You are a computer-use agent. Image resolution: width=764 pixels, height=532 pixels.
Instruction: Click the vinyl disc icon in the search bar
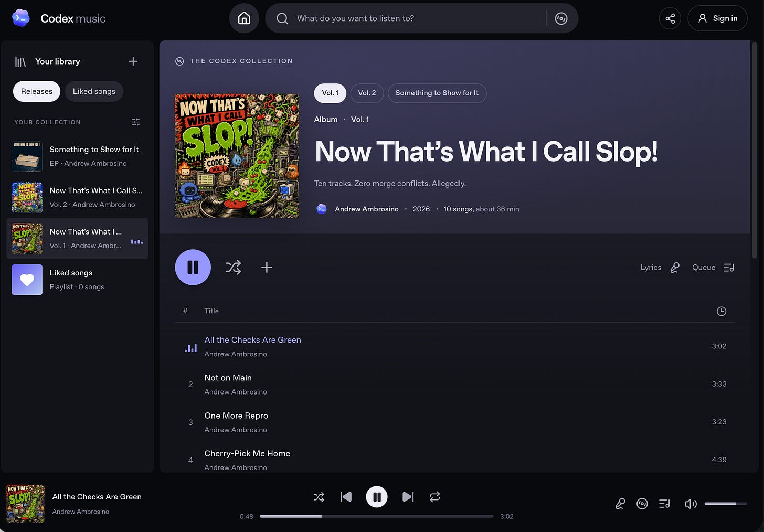[561, 18]
